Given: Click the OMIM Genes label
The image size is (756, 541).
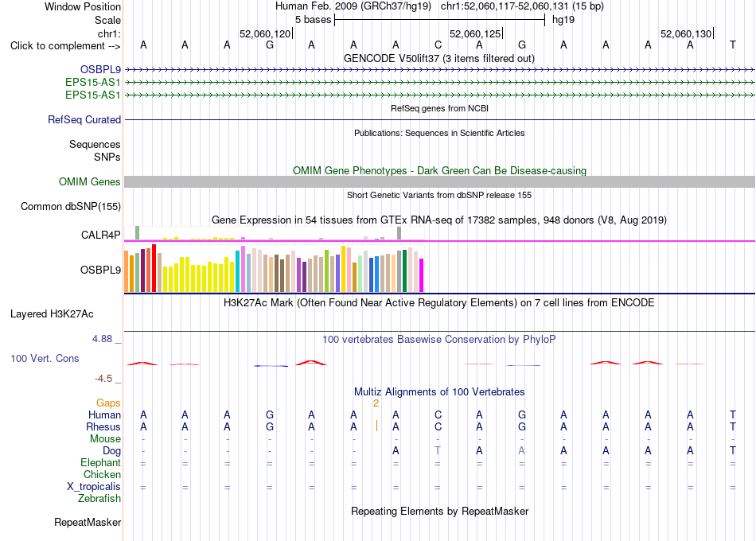Looking at the screenshot, I should 90,181.
